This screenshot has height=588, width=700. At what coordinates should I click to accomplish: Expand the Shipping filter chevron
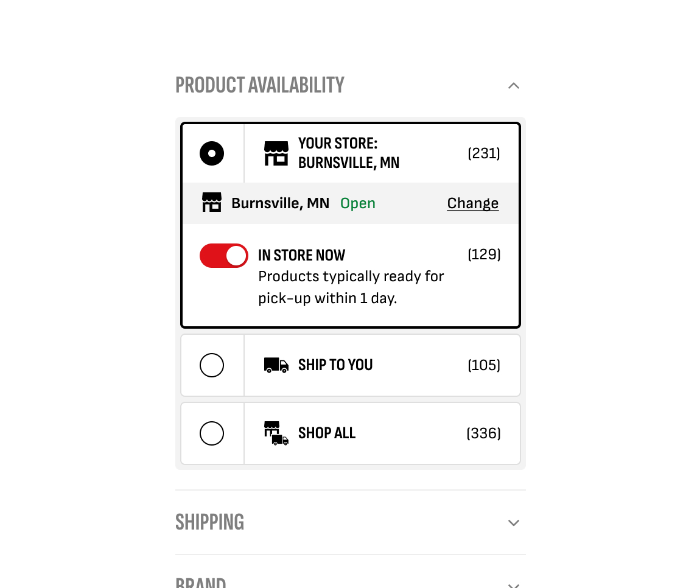coord(513,522)
